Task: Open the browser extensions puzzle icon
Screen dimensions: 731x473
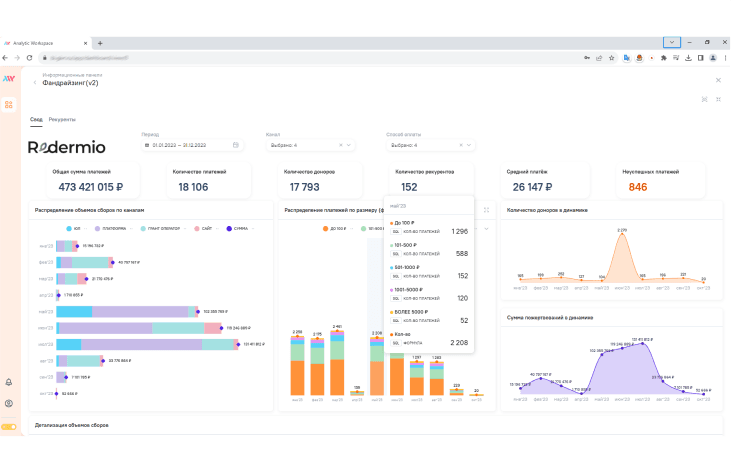Action: [663, 58]
